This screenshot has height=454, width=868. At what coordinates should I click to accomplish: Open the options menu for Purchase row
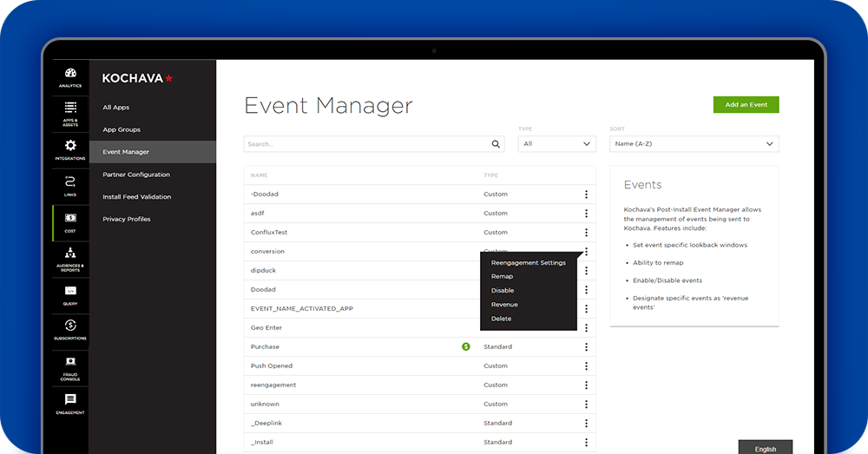coord(586,347)
